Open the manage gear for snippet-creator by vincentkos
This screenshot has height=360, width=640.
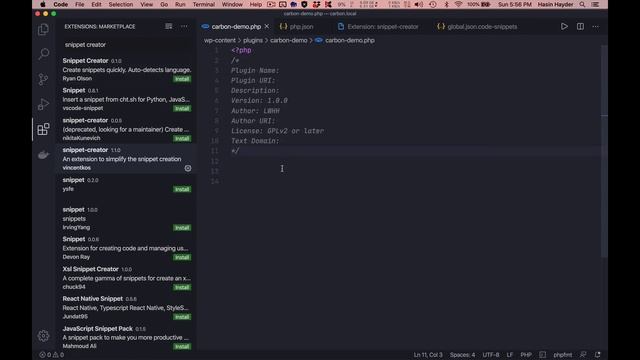(188, 168)
